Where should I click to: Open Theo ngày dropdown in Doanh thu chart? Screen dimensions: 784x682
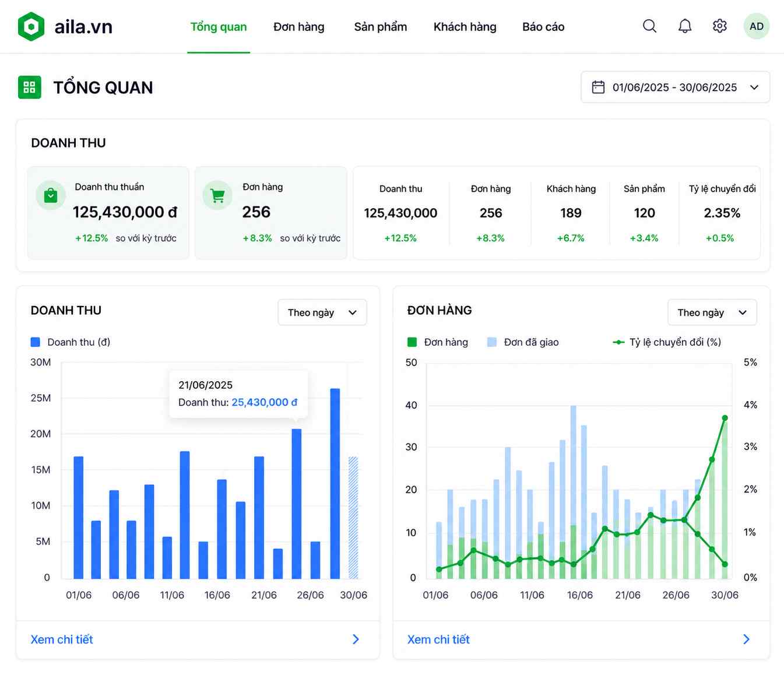(322, 312)
